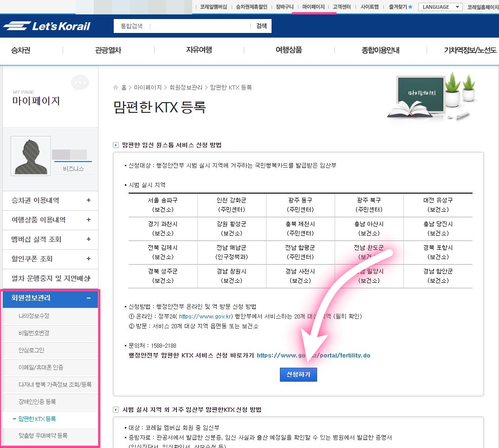Click the 마이페이지 chalkboard banner image
The width and height of the screenshot is (499, 448).
(432, 97)
